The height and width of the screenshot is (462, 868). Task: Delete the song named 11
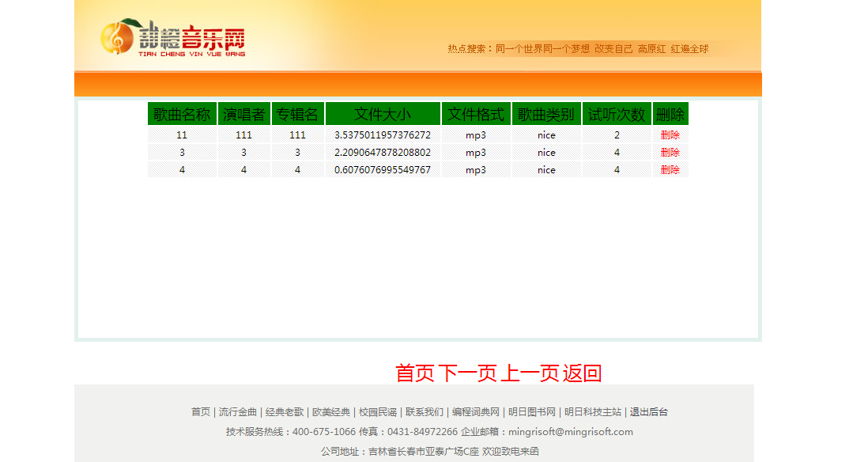[670, 134]
